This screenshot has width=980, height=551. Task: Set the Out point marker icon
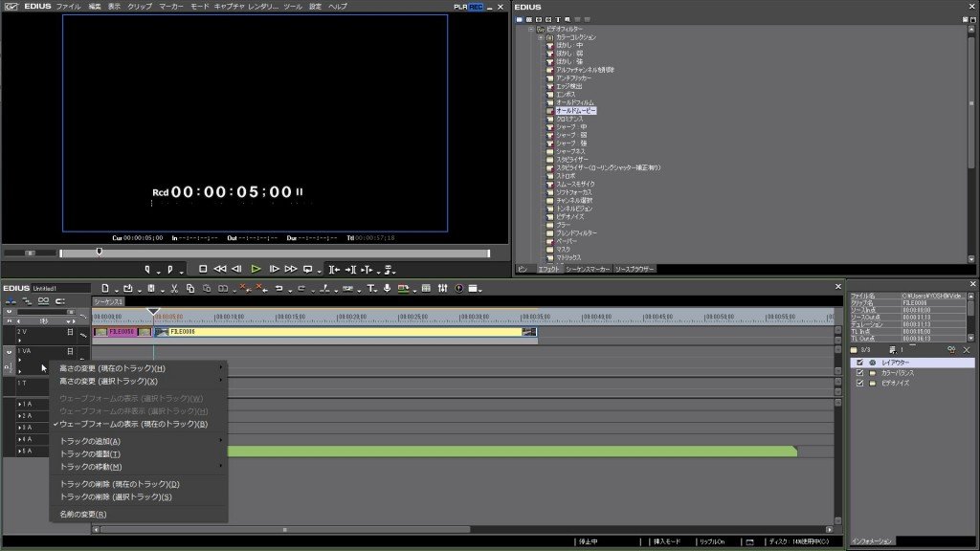169,269
